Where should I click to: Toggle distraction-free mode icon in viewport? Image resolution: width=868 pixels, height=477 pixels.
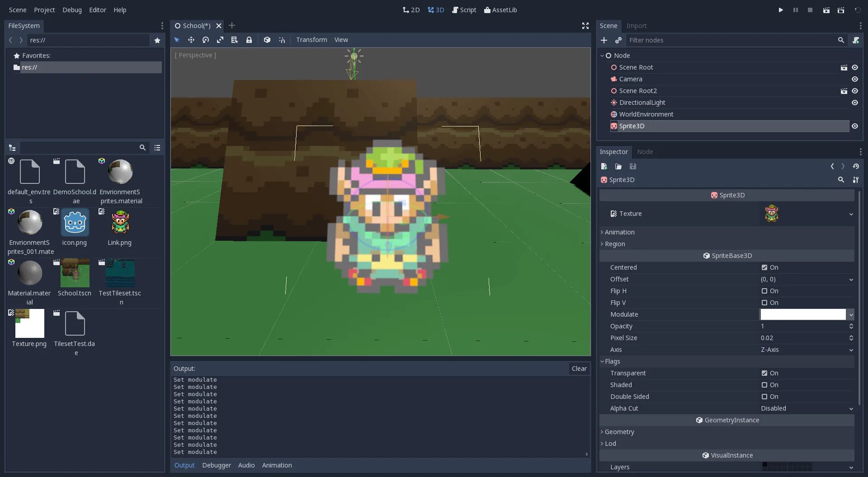click(585, 26)
